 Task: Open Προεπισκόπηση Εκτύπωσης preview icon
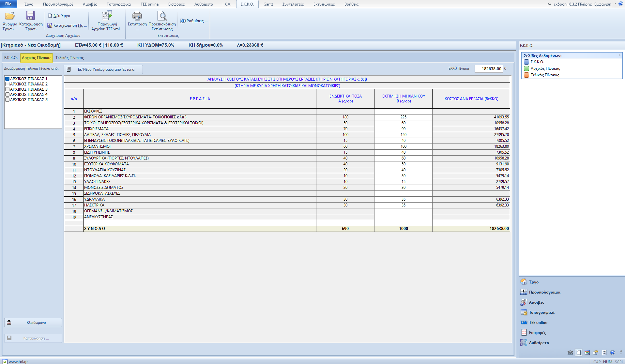pyautogui.click(x=162, y=16)
